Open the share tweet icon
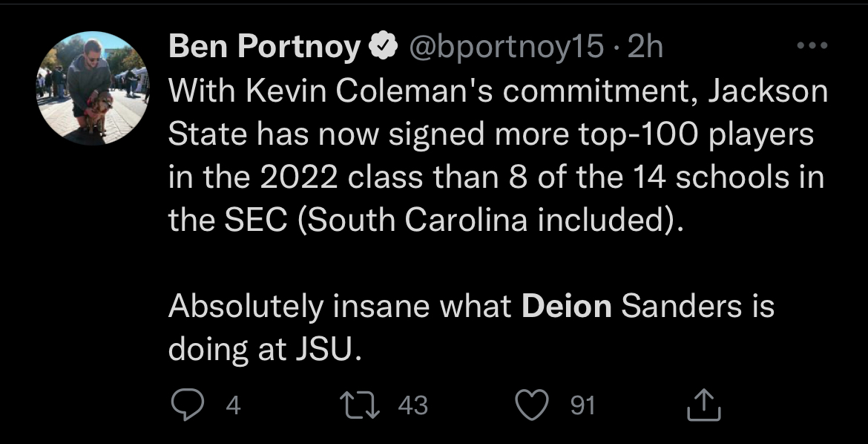868x444 pixels. pos(706,405)
